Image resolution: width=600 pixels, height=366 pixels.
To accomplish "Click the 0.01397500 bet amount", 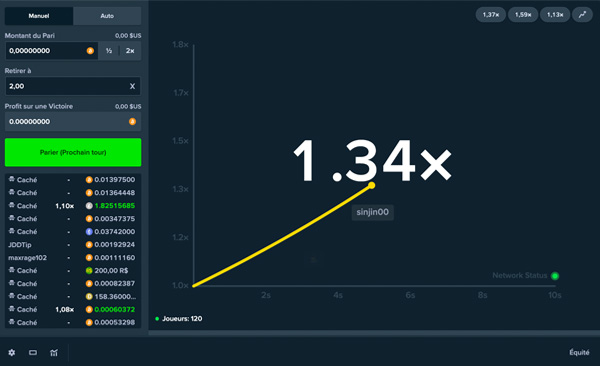I will [115, 180].
